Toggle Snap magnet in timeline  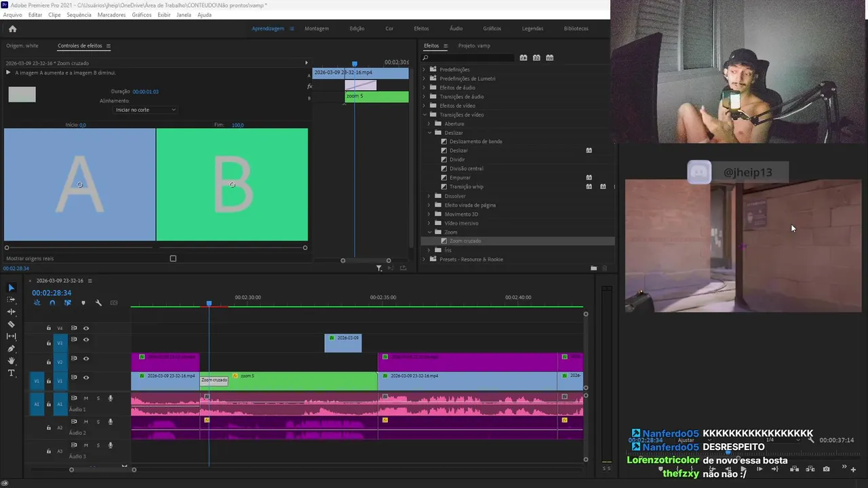pyautogui.click(x=52, y=303)
